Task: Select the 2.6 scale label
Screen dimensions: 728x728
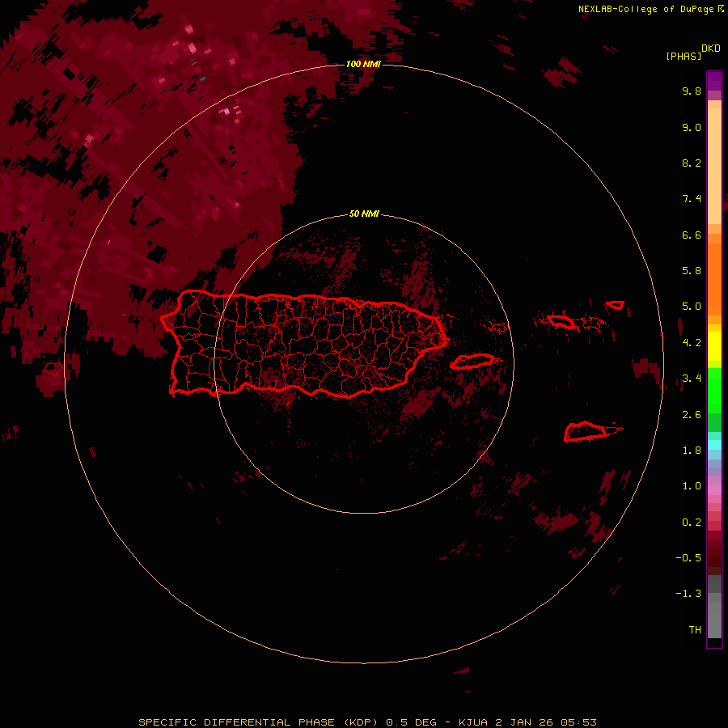Action: 692,415
